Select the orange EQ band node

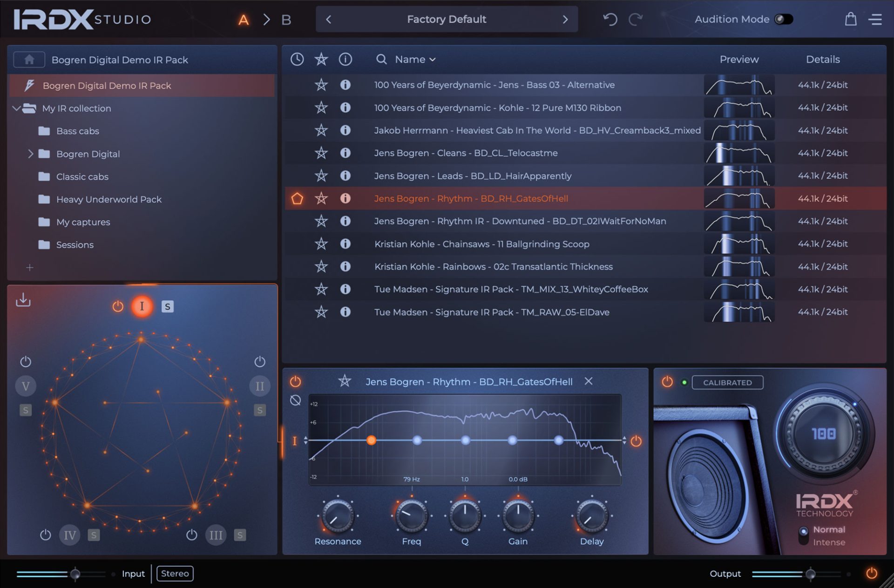(x=371, y=440)
